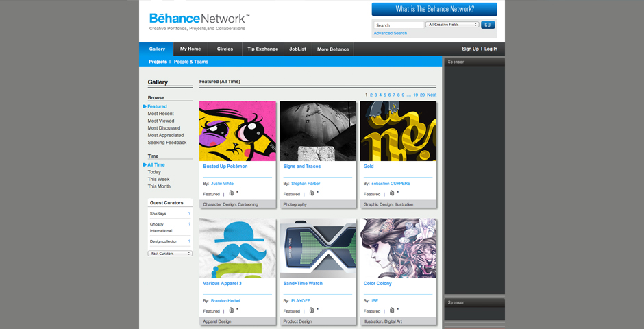
Task: Open the Signs and Traces title link
Action: pos(302,167)
